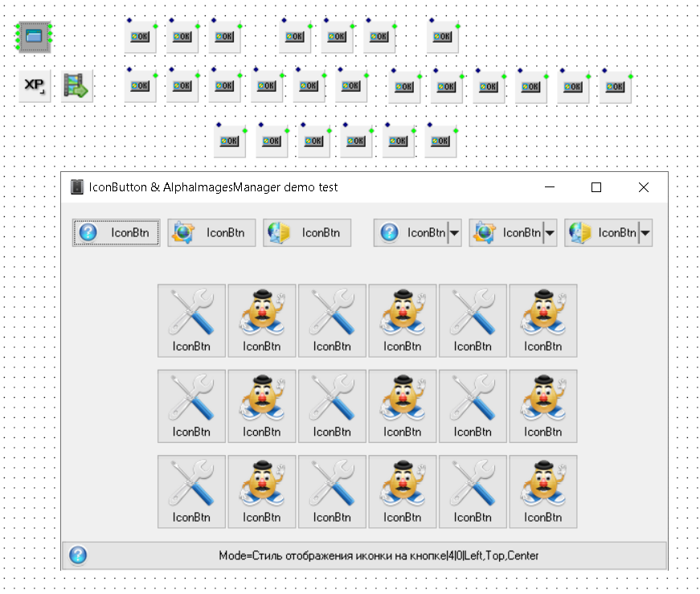Image resolution: width=700 pixels, height=594 pixels.
Task: Click the top-left wrench and screwdriver IconBtn
Action: pyautogui.click(x=191, y=320)
